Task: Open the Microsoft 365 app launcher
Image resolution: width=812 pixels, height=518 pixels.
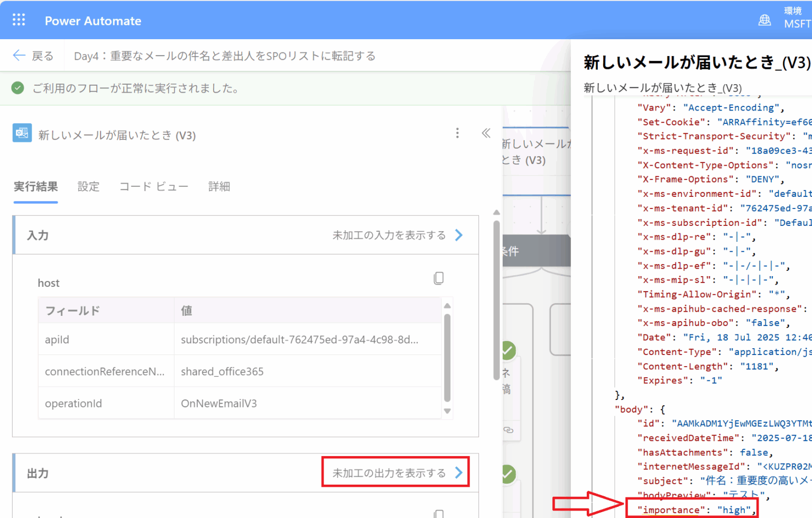Action: click(x=19, y=20)
